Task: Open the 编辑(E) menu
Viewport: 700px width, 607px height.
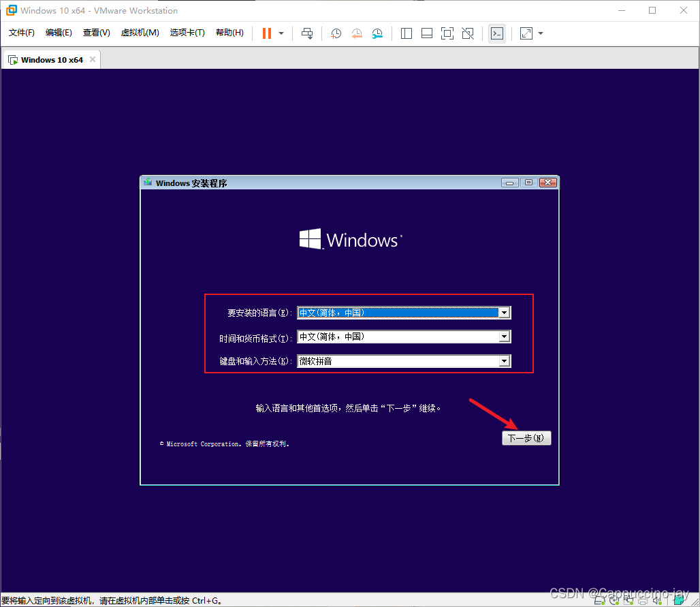Action: click(59, 33)
